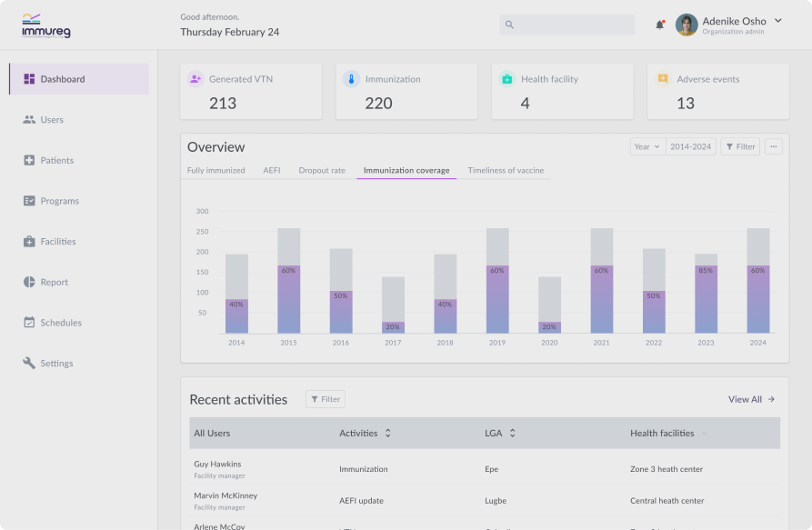Click the 2014 bar labeled 40%
812x530 pixels.
click(236, 316)
